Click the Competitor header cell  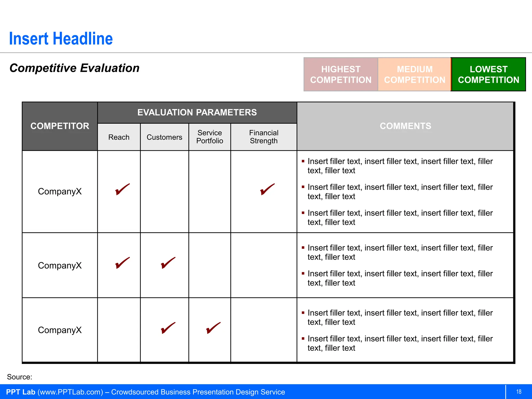point(60,126)
